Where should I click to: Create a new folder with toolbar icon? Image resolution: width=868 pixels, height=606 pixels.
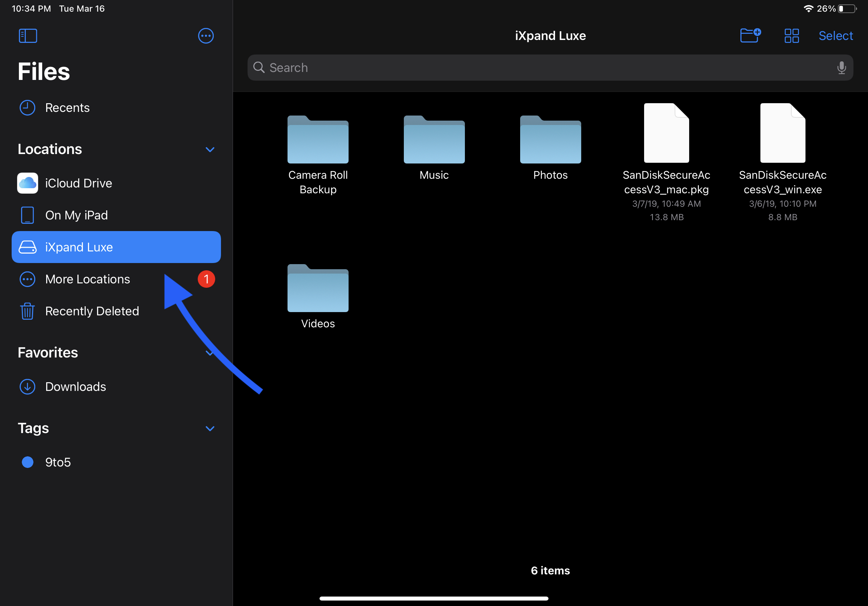tap(750, 36)
